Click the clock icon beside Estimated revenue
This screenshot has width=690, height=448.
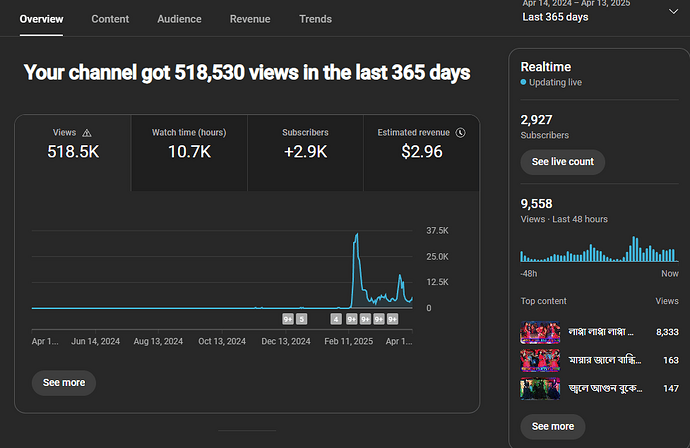coord(460,132)
